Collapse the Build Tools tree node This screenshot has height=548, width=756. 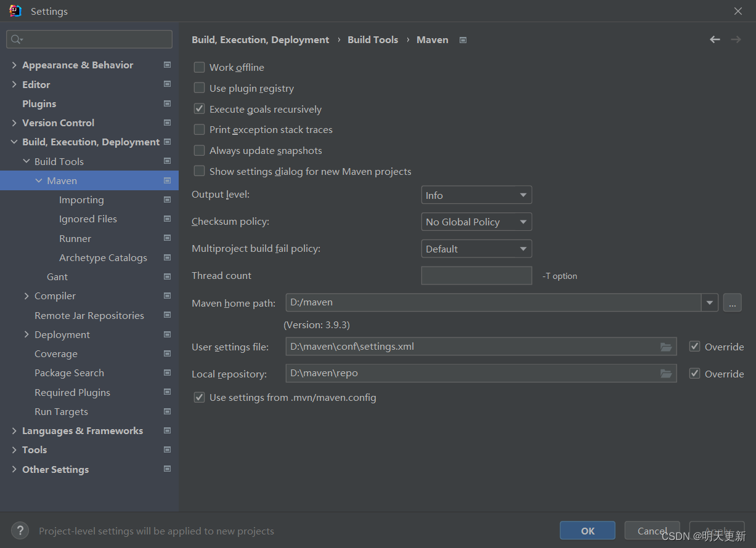(26, 161)
